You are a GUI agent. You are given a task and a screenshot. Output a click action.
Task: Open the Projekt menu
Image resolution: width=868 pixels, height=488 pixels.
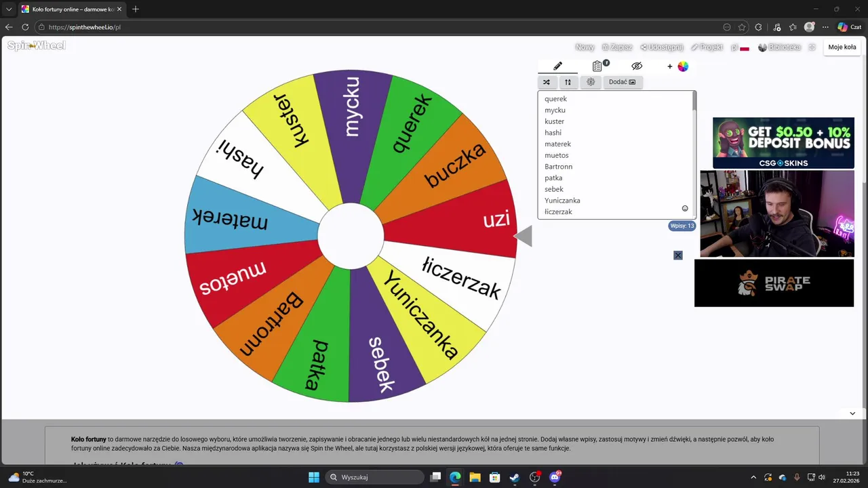(707, 47)
